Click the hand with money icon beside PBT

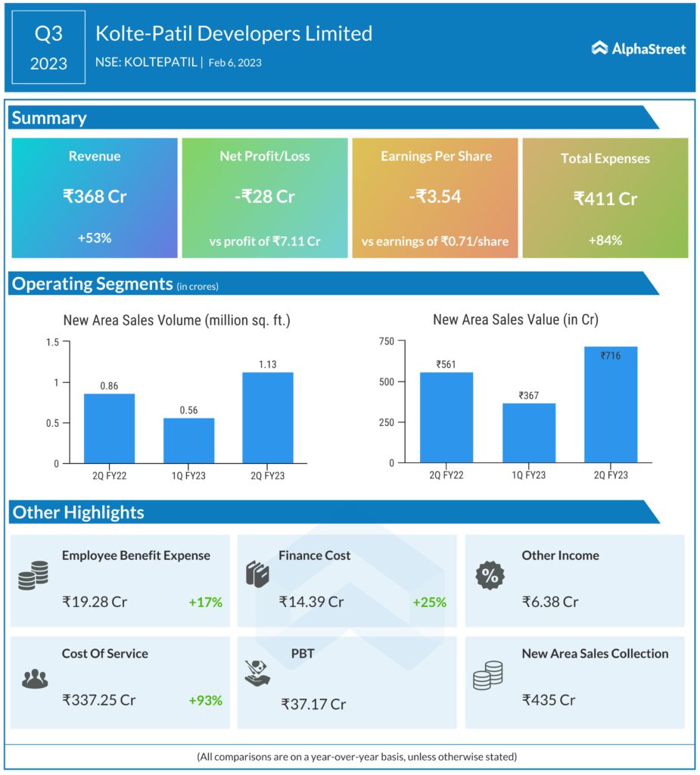pos(258,672)
